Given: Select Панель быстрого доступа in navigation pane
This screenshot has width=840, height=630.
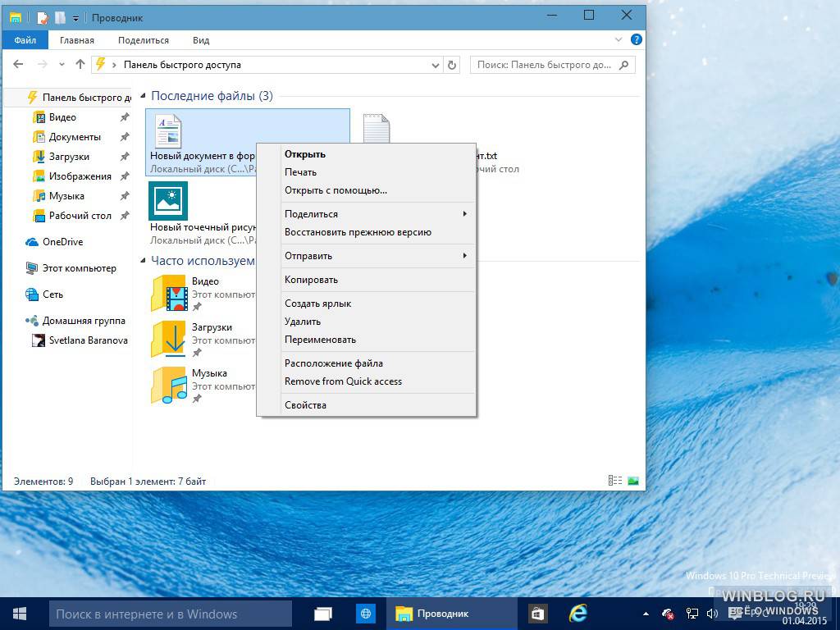Looking at the screenshot, I should [x=68, y=98].
